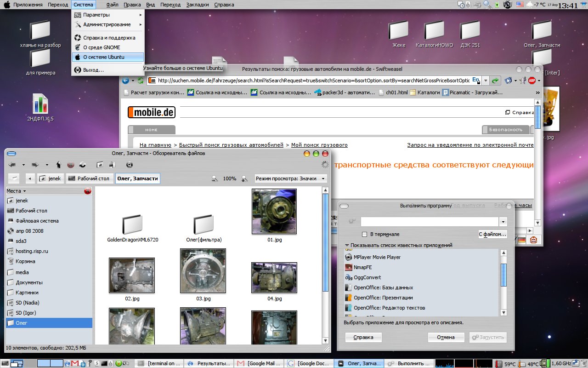Image resolution: width=588 pixels, height=368 pixels.
Task: Open the forward-history dropdown arrow in the file browser
Action: point(47,164)
